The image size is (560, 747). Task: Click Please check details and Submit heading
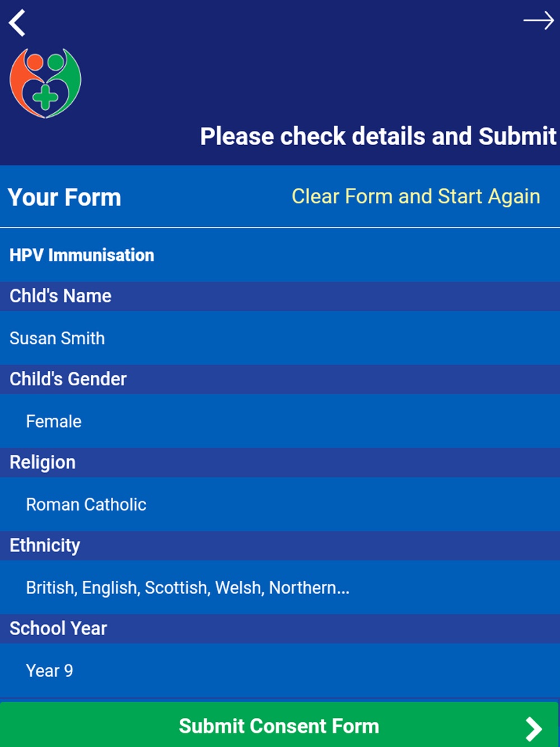[x=378, y=136]
